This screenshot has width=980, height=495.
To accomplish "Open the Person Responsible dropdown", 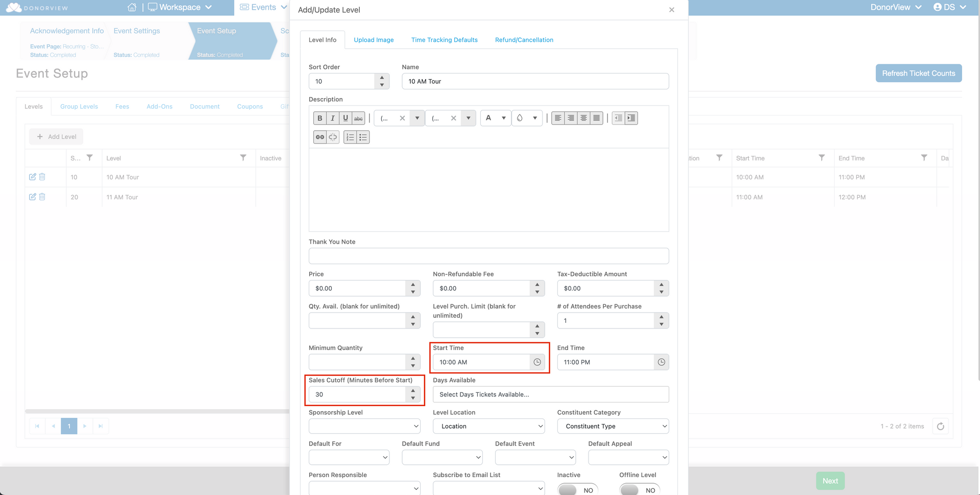I will coord(364,488).
